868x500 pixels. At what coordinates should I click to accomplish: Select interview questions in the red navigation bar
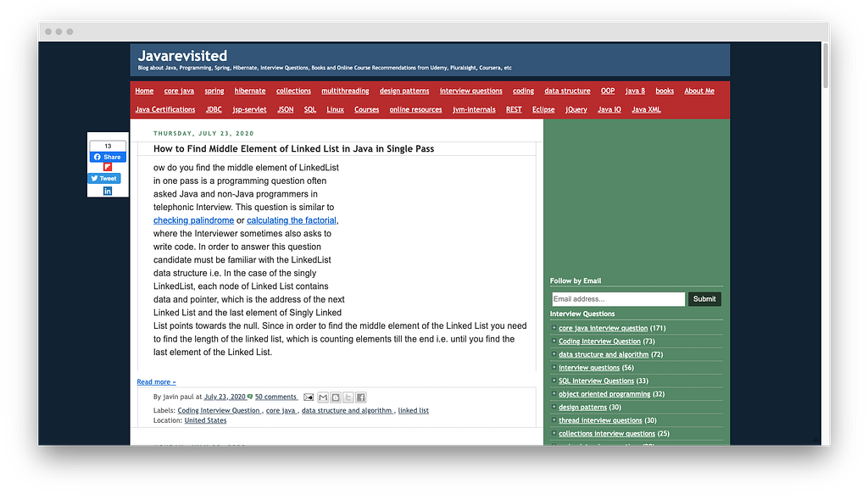coord(471,91)
